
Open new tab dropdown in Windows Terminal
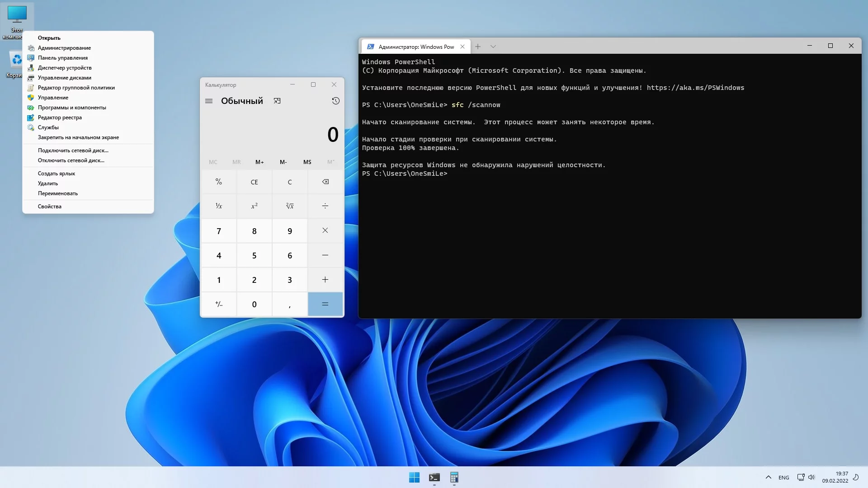click(493, 47)
